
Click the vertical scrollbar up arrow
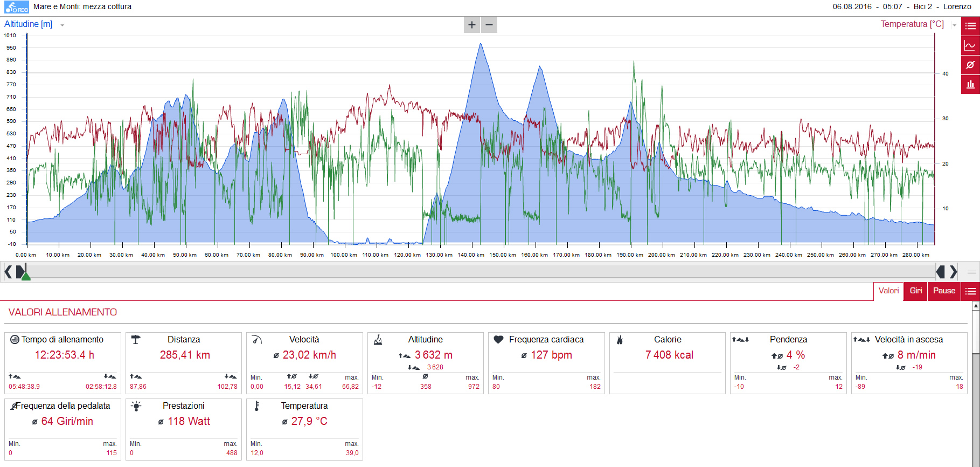click(x=976, y=306)
